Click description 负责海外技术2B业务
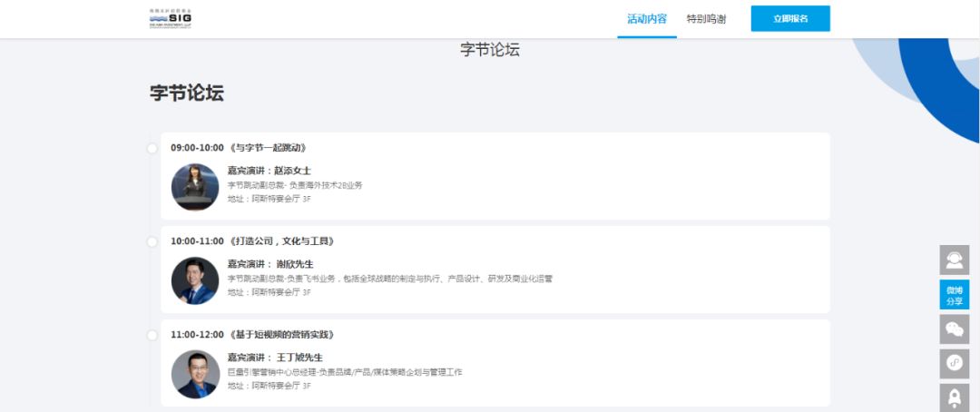 coord(326,185)
